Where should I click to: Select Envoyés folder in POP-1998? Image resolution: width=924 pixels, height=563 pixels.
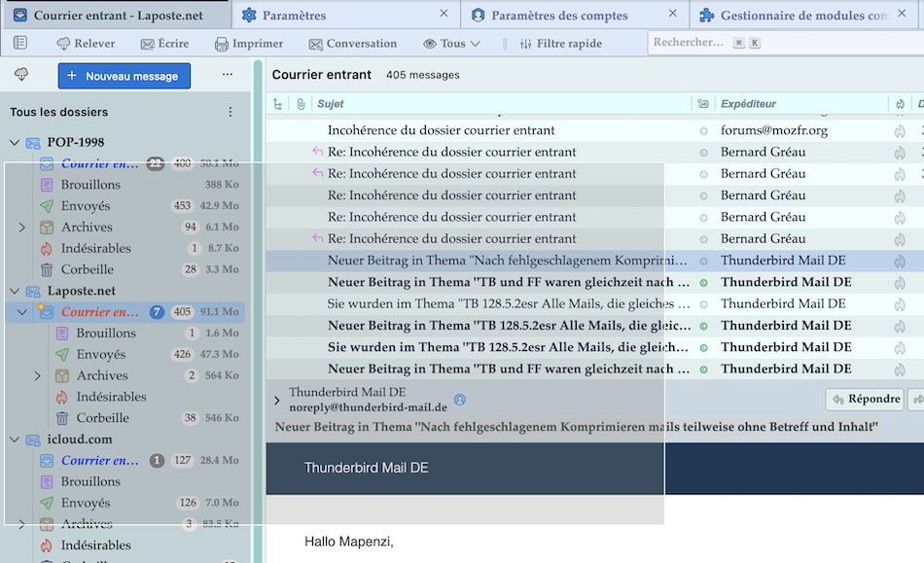124,206
